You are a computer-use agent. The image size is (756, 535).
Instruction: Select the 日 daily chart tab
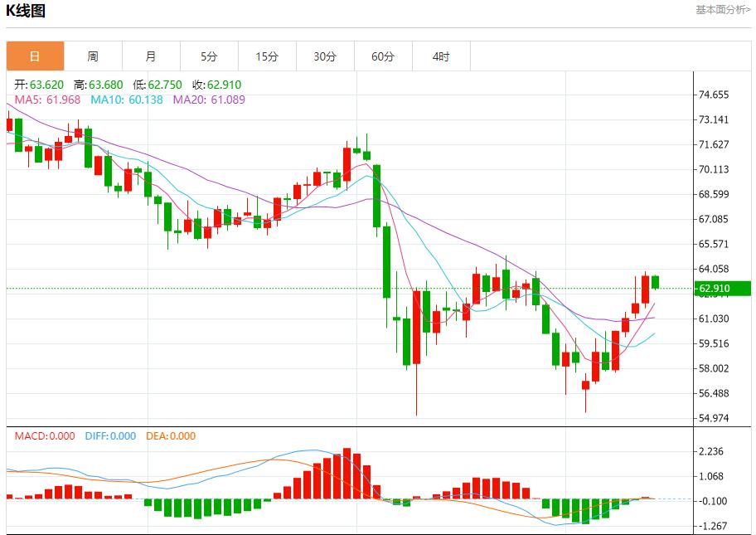[35, 56]
